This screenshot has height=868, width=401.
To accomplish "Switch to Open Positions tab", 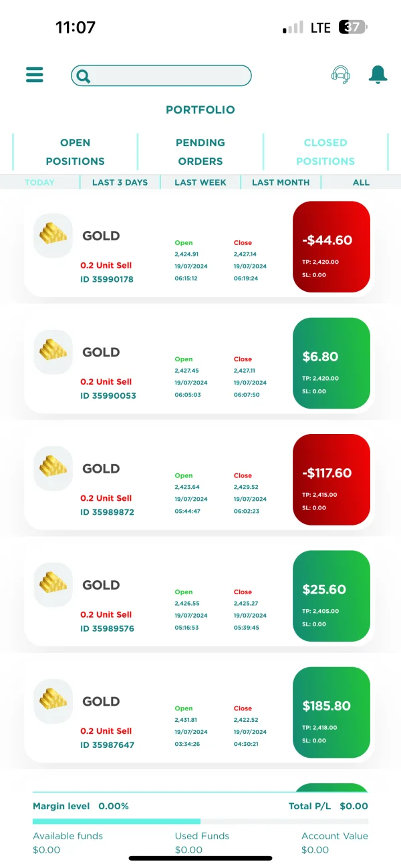I will tap(75, 152).
